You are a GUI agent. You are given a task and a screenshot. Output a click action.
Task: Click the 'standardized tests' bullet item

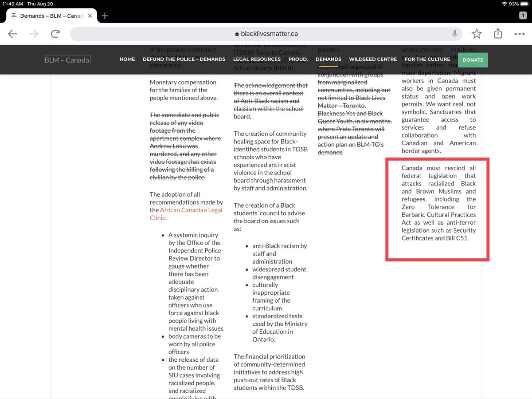(x=280, y=328)
